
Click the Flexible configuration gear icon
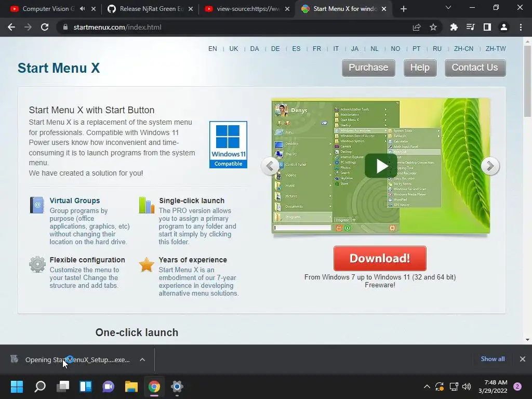click(37, 264)
